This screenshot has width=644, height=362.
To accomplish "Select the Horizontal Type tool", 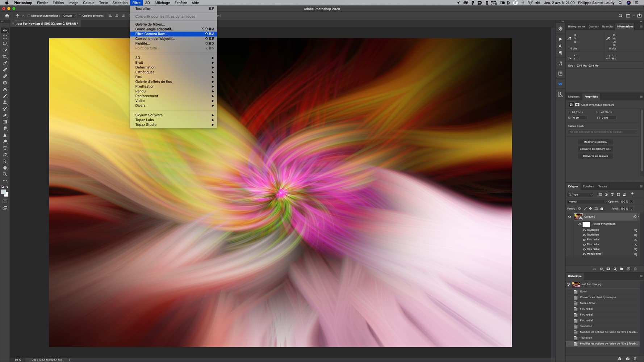I will pos(5,148).
